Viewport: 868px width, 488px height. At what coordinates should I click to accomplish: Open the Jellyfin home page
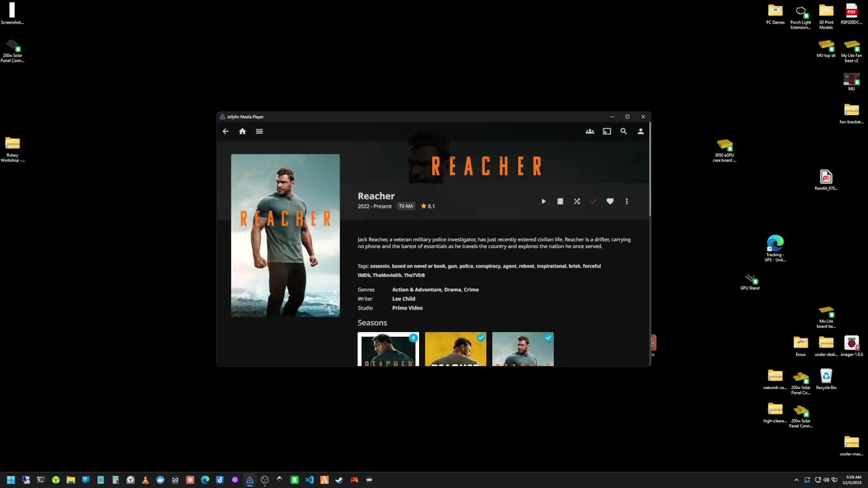pyautogui.click(x=242, y=131)
